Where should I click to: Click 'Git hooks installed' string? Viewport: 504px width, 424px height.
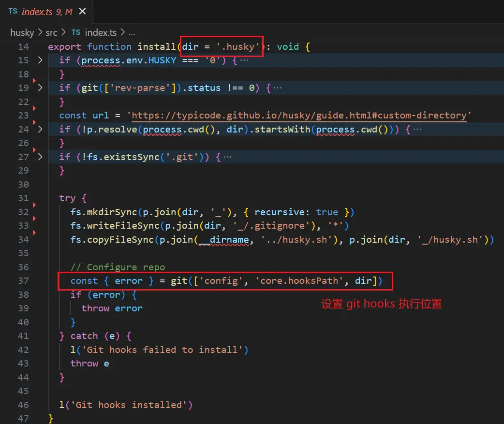click(129, 405)
